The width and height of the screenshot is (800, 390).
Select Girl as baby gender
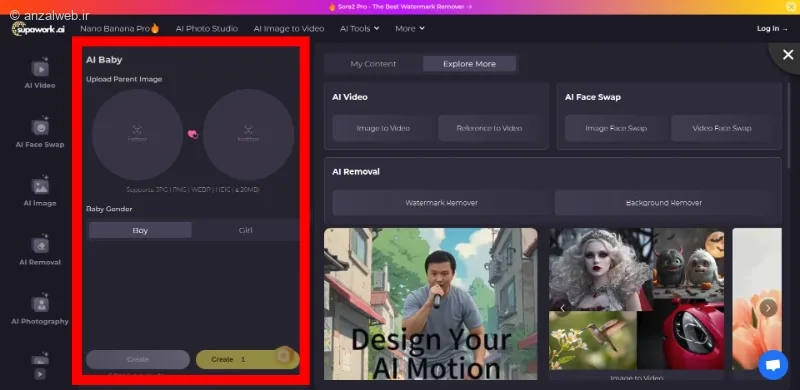pos(245,230)
